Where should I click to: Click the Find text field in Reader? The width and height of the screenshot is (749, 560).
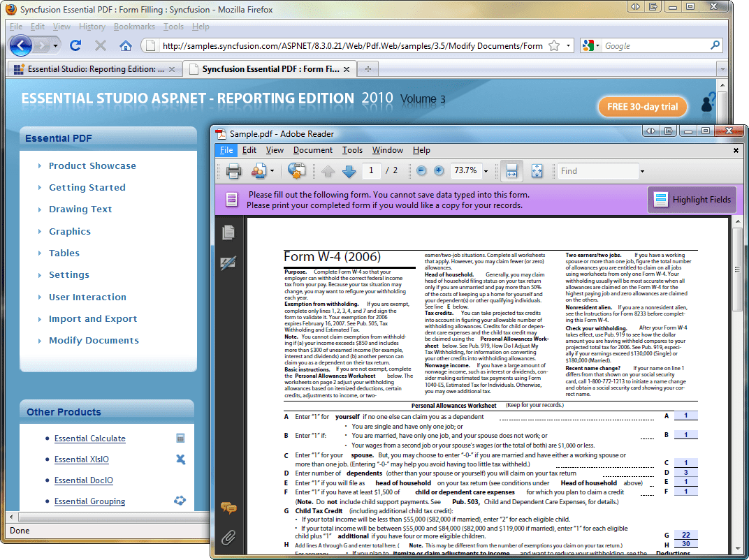pos(598,171)
